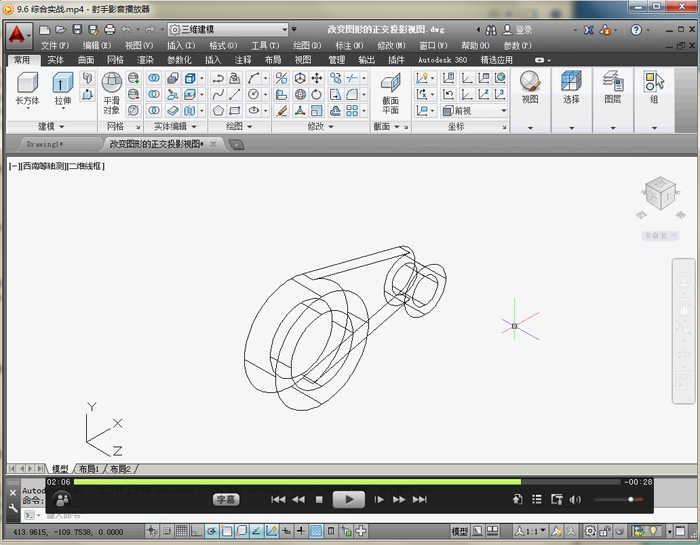The image size is (700, 545).
Task: Select the Extrude (拉伸) tool
Action: click(x=62, y=90)
